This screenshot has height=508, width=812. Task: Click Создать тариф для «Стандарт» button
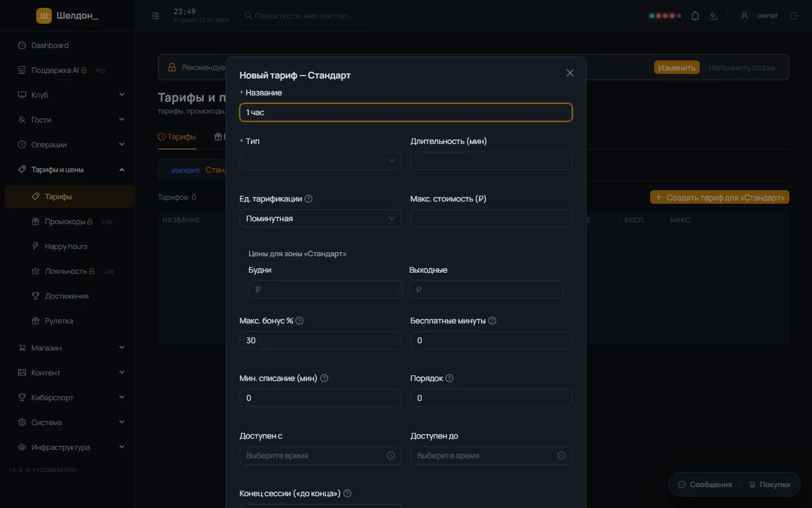click(x=720, y=197)
